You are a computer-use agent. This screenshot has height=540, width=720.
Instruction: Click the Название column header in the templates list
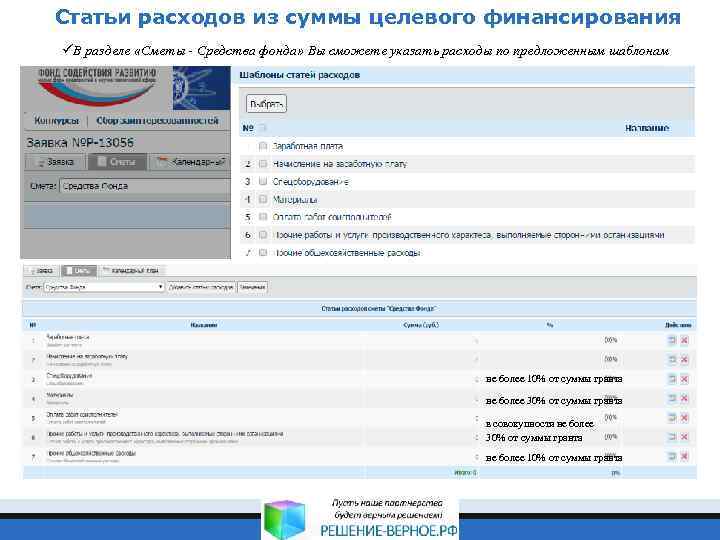[647, 128]
